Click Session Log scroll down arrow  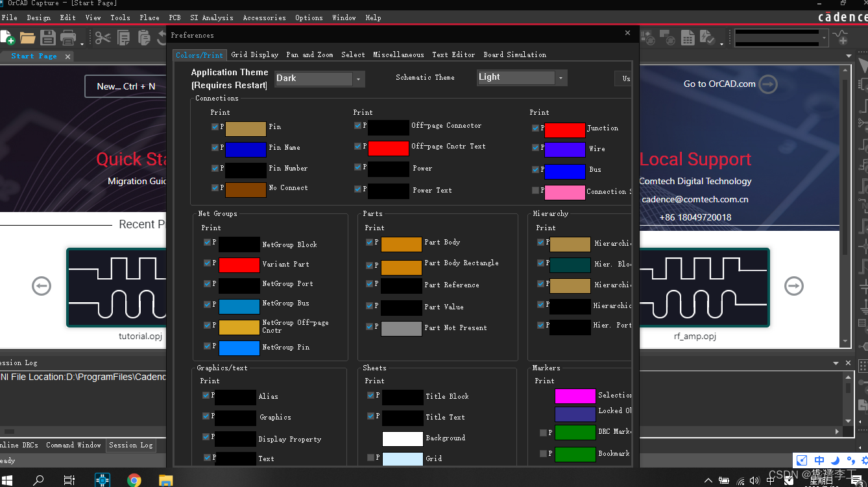(x=848, y=420)
